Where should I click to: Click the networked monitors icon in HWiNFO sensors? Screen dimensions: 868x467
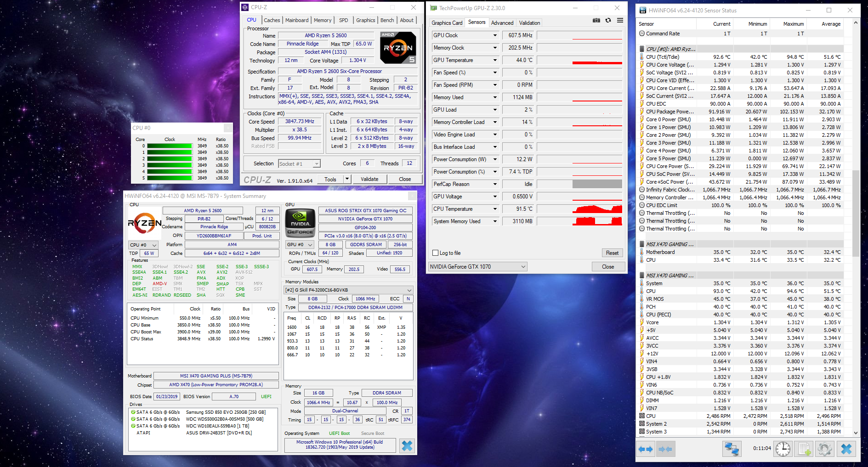pyautogui.click(x=732, y=449)
